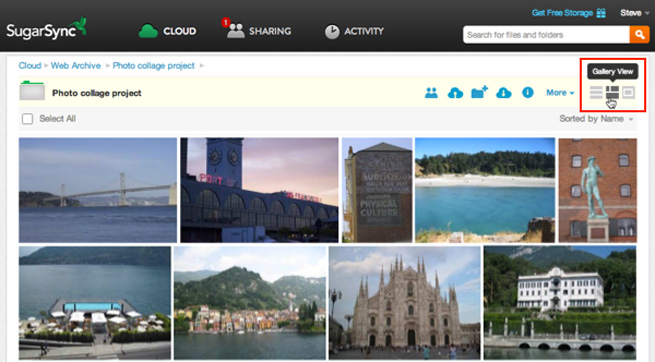
Task: Check the Select All checkbox
Action: point(28,119)
